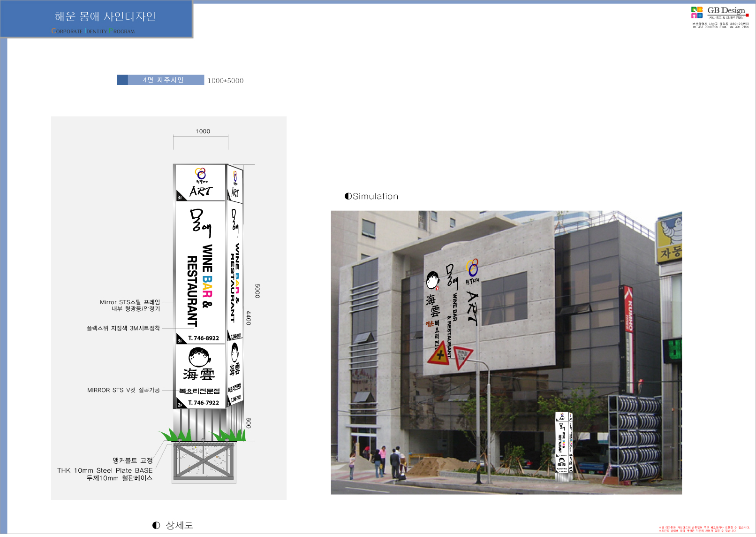
Task: Click the MIRROR STS V컷 절곡가공 annotation
Action: pyautogui.click(x=124, y=390)
